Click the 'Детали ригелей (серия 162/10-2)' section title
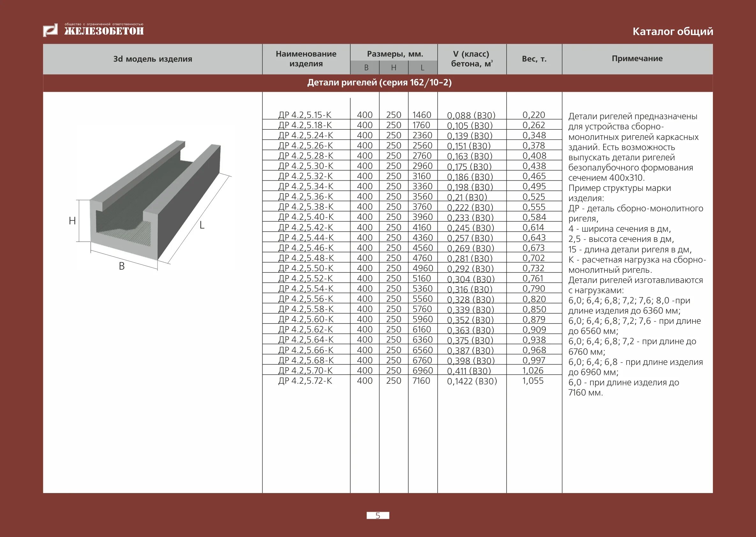 [379, 82]
